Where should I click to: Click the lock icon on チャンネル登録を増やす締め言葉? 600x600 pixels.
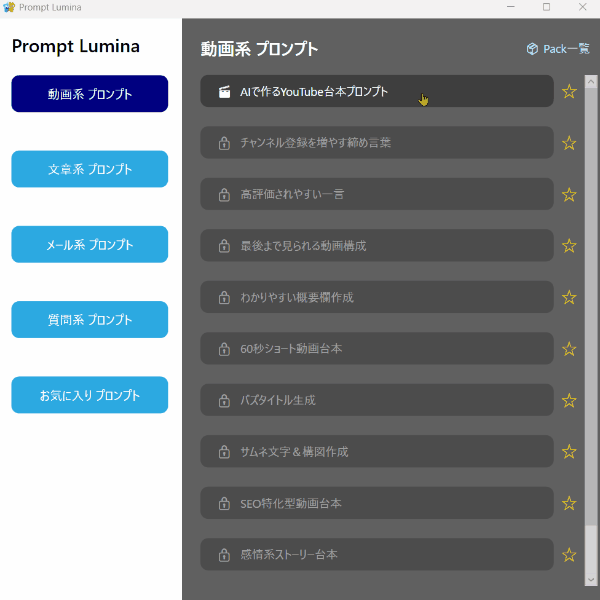pos(224,143)
